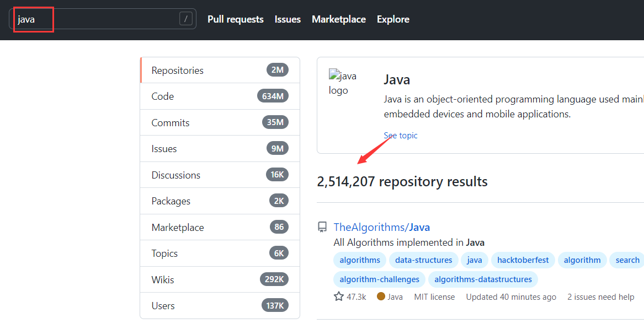Click the 9M count badge on Issues
644x329 pixels.
tap(277, 148)
